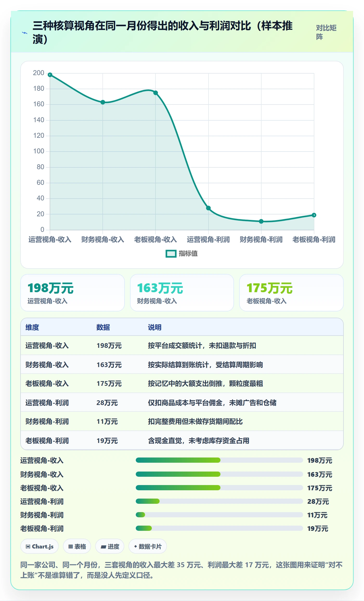Click the 对比矩阵 label in header
This screenshot has height=601, width=364.
click(x=326, y=32)
